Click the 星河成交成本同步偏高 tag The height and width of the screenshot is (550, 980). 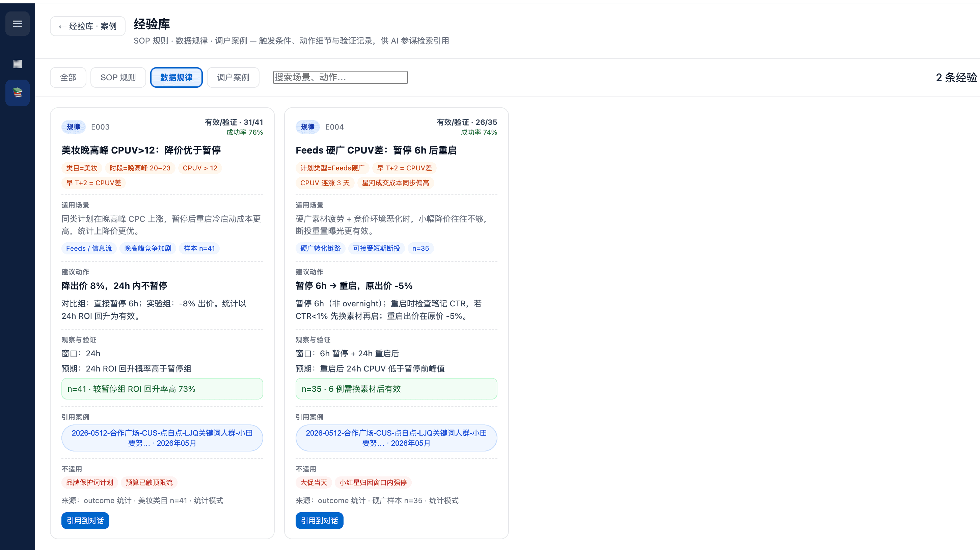[396, 183]
